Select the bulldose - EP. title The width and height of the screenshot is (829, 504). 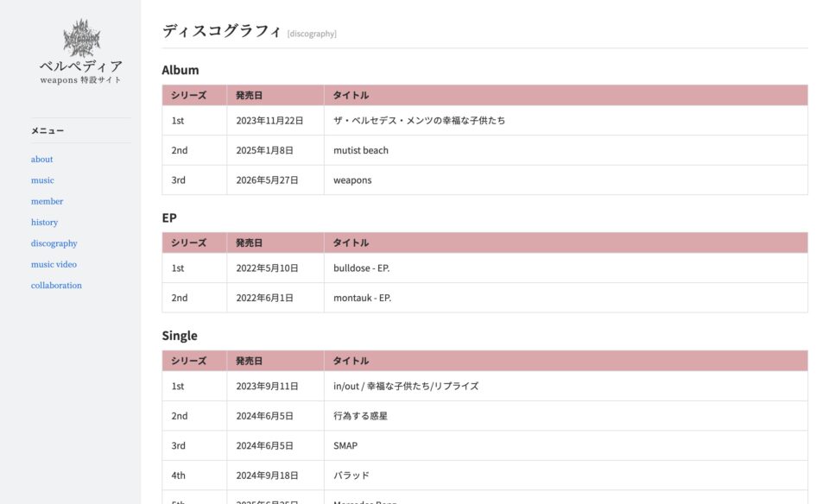tap(362, 268)
